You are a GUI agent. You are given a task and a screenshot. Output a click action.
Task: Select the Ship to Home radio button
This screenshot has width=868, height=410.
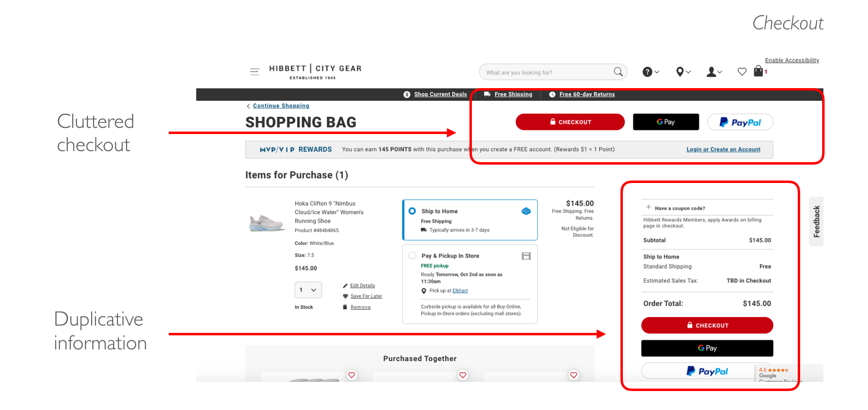[412, 211]
